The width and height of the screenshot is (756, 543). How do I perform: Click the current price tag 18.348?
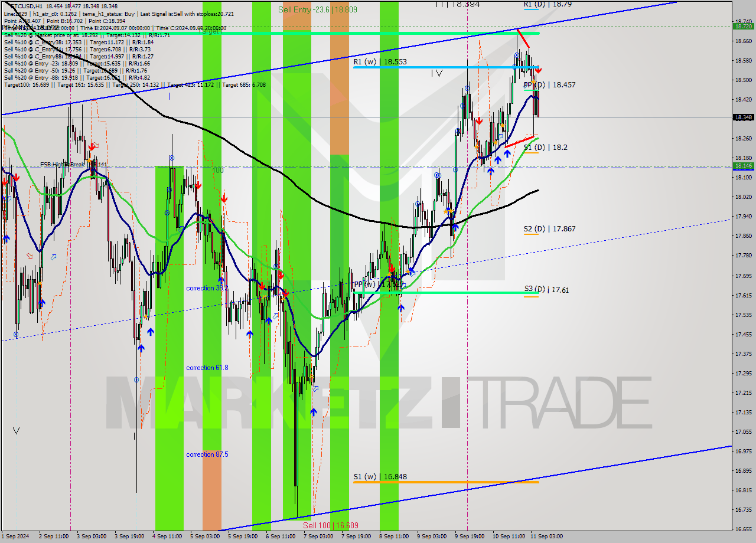[x=743, y=117]
